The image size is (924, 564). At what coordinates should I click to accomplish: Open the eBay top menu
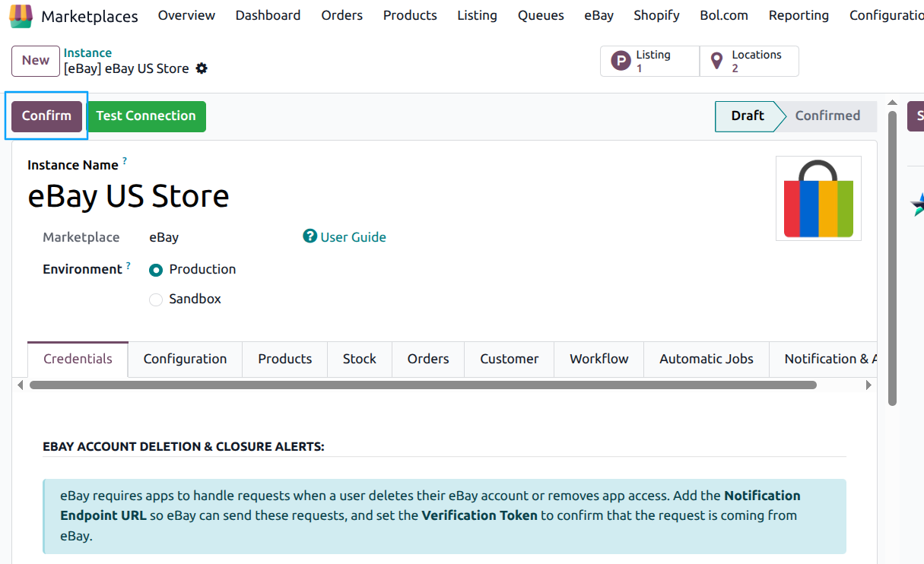coord(599,15)
